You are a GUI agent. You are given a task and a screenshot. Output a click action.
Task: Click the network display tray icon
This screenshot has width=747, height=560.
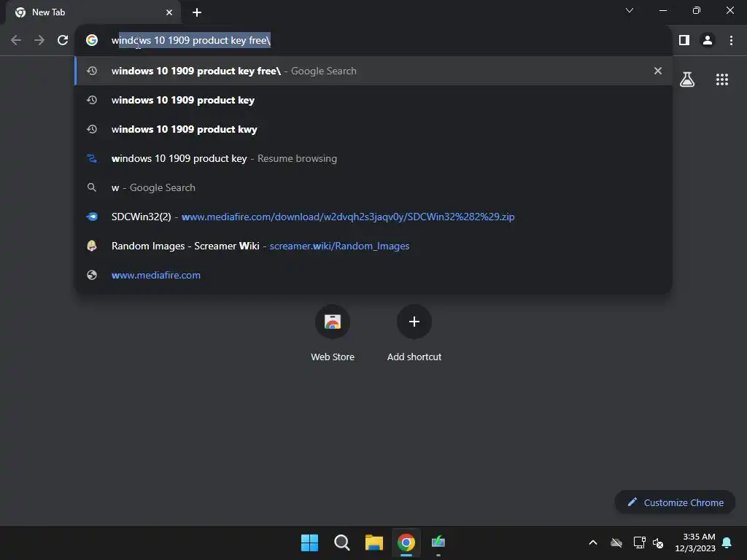tap(639, 542)
